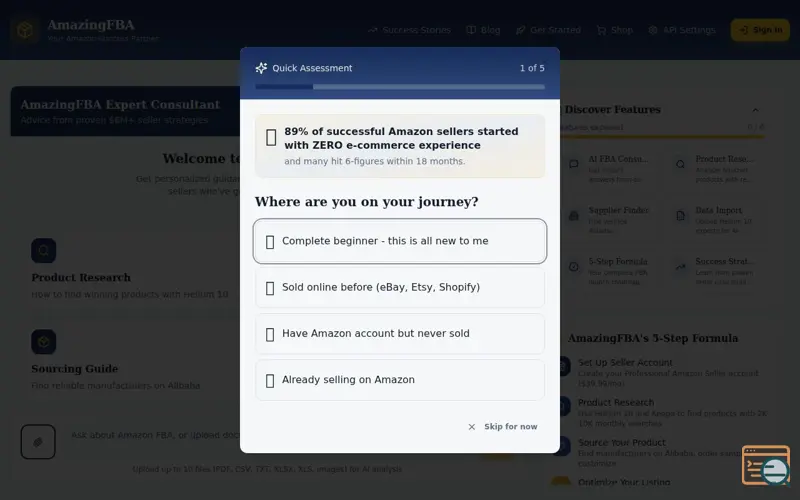This screenshot has height=500, width=800.
Task: Open the 5-Step Formula feature card
Action: pos(609,271)
